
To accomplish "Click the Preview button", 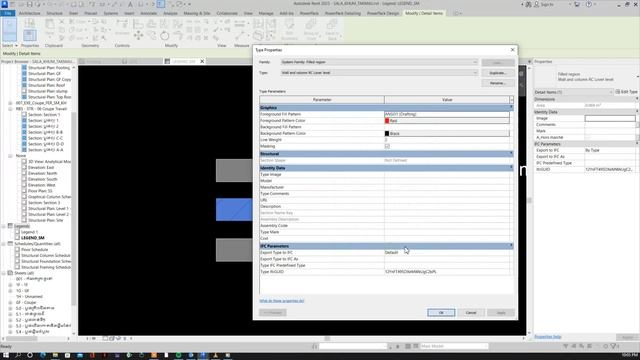I will pyautogui.click(x=273, y=313).
